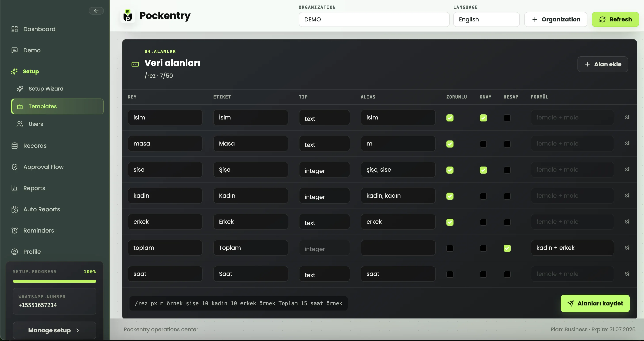Click the Alan ekle button
Viewport: 644px width, 341px height.
tap(602, 64)
